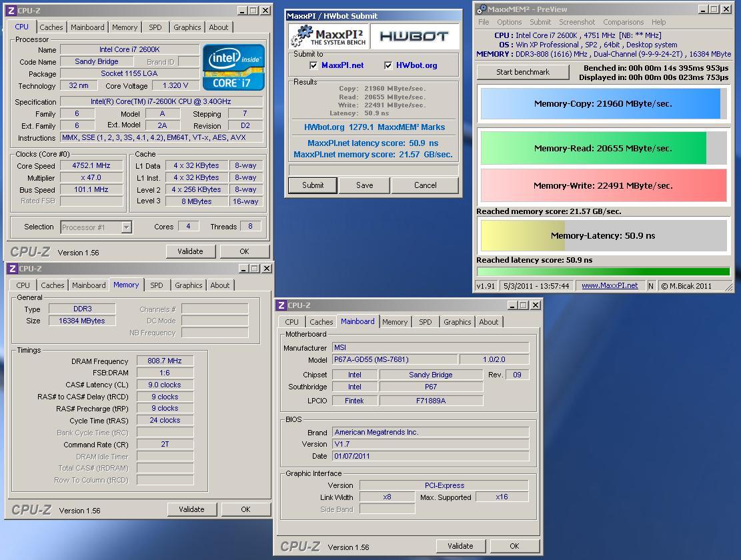Viewport: 741px width, 560px height.
Task: Click the resize grip in the MaxxMEM status bar
Action: [x=728, y=286]
